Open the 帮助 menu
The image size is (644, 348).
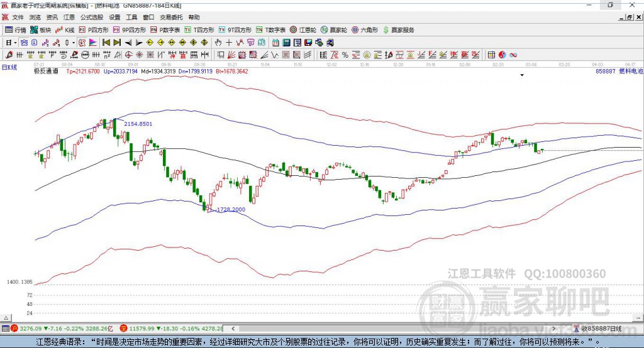pos(194,17)
